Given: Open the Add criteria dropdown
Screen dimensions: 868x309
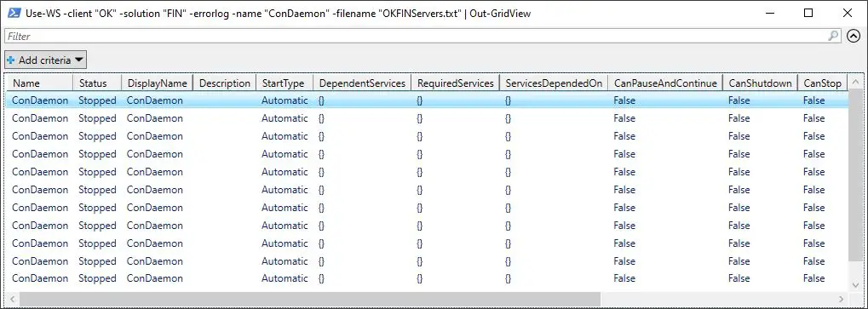Looking at the screenshot, I should click(45, 60).
